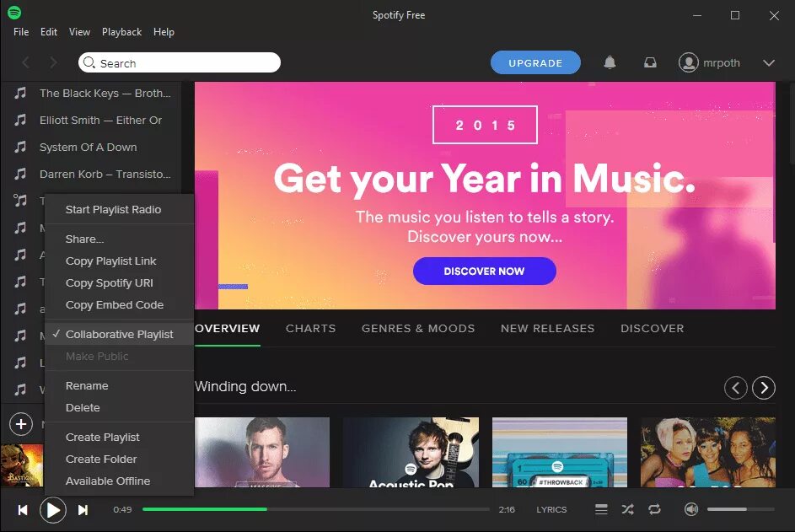Click the DISCOVER NOW button

point(484,271)
